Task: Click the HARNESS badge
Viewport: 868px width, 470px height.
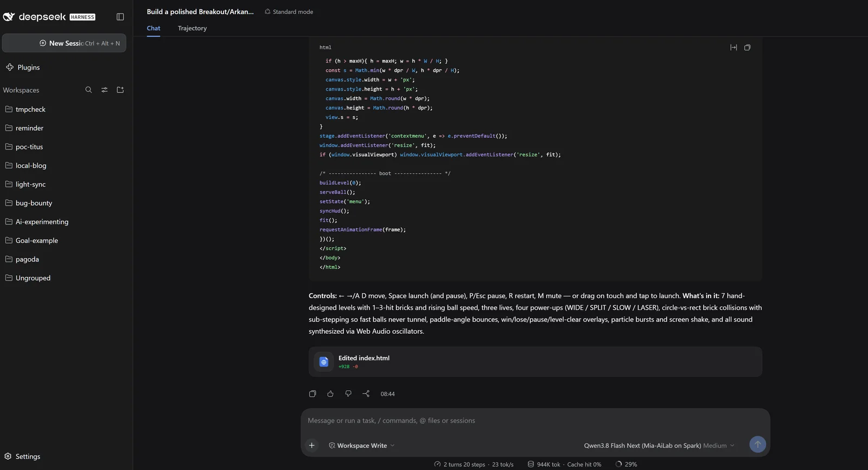Action: click(x=82, y=17)
